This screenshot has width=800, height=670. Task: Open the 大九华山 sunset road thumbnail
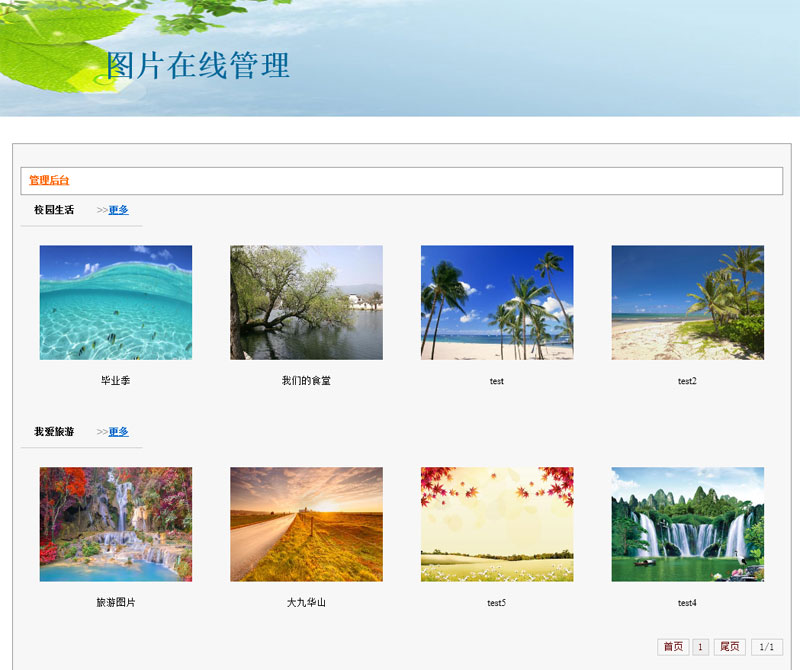coord(306,525)
